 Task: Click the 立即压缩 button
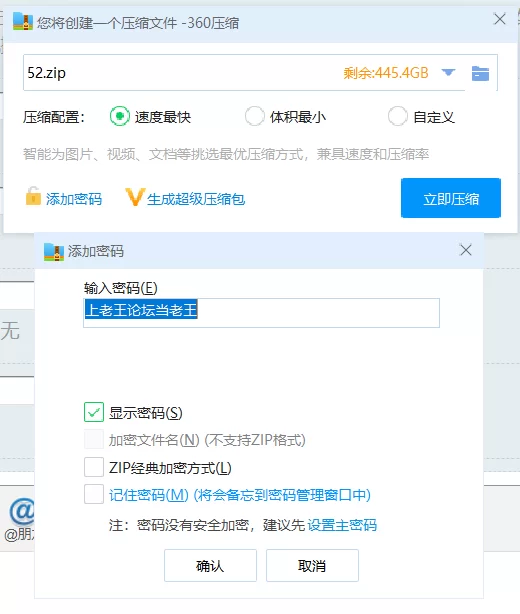[451, 198]
